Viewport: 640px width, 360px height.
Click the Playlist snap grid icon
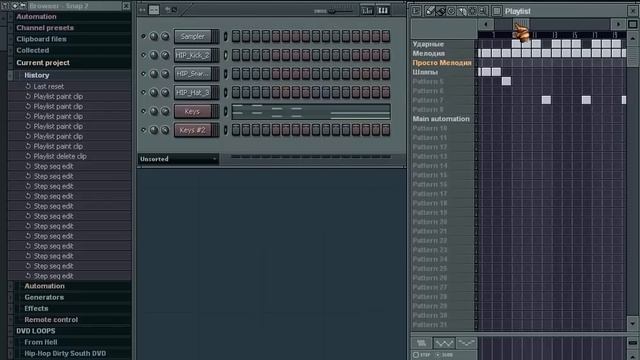(x=496, y=11)
